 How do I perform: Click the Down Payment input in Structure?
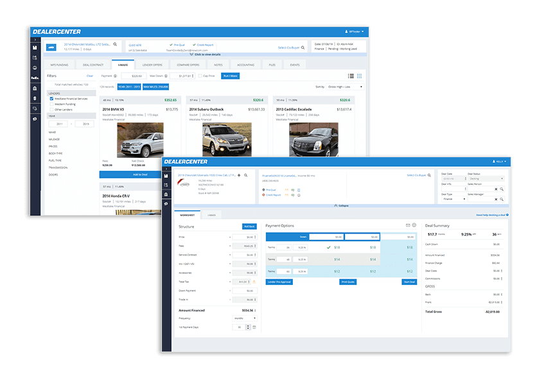(x=245, y=291)
